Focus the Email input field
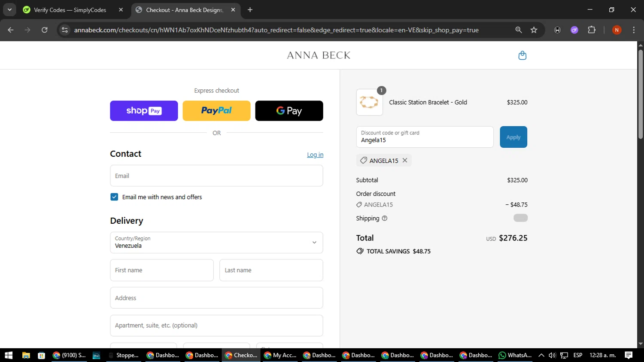Screen dimensions: 644x362 [216, 176]
